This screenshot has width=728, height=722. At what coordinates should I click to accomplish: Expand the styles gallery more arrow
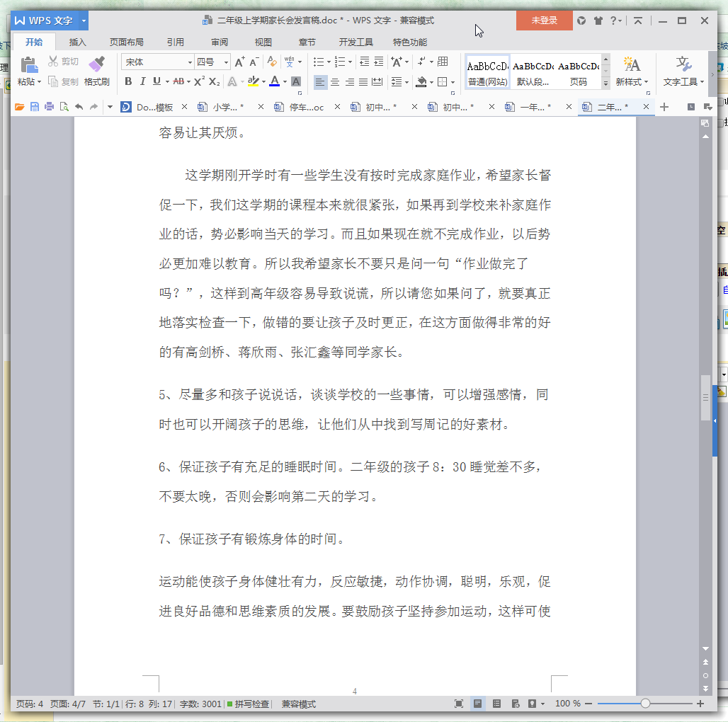605,84
